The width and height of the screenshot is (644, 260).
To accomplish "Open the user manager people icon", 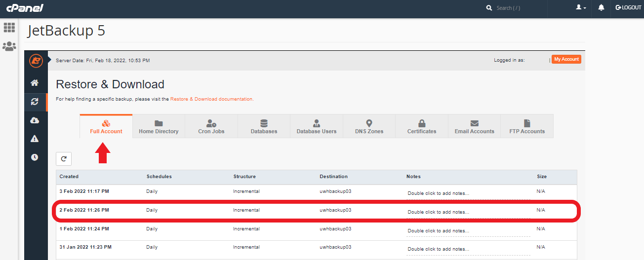I will (9, 46).
